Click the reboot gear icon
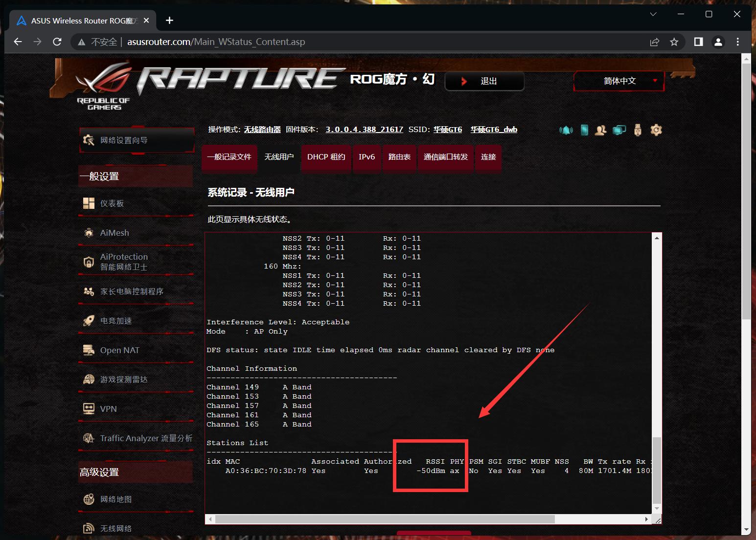 (x=656, y=130)
